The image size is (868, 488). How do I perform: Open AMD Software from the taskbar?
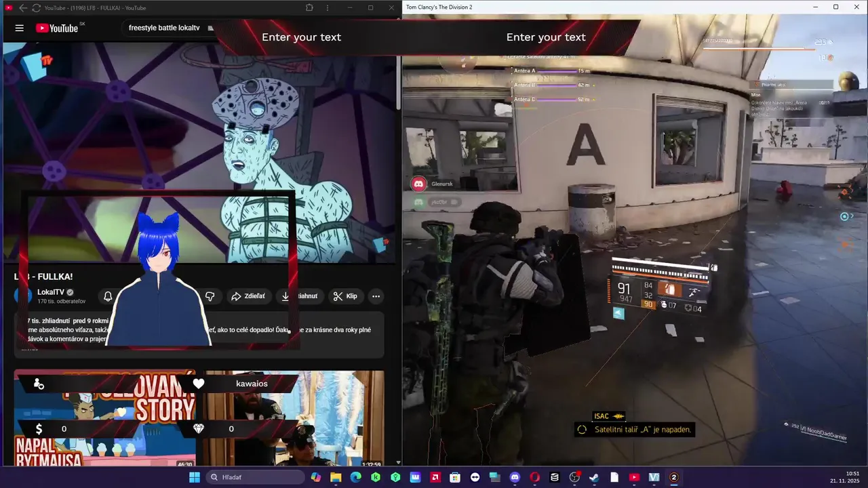coord(435,477)
